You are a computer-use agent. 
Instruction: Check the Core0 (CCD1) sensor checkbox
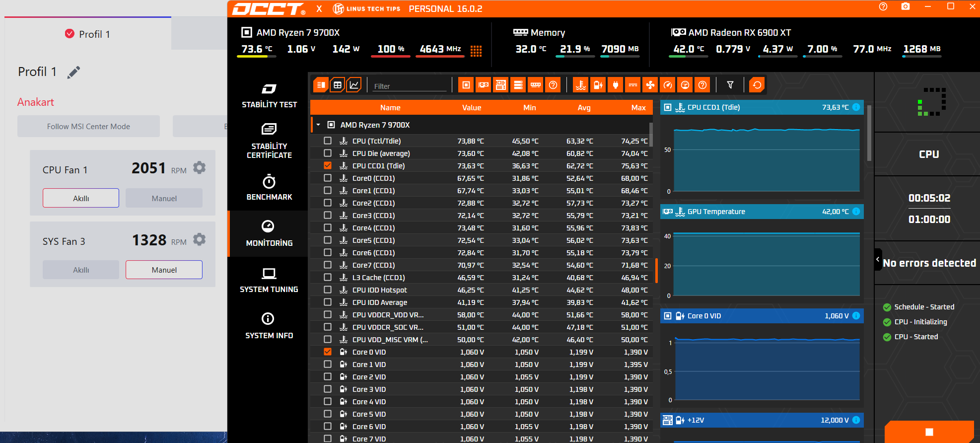[x=328, y=178]
